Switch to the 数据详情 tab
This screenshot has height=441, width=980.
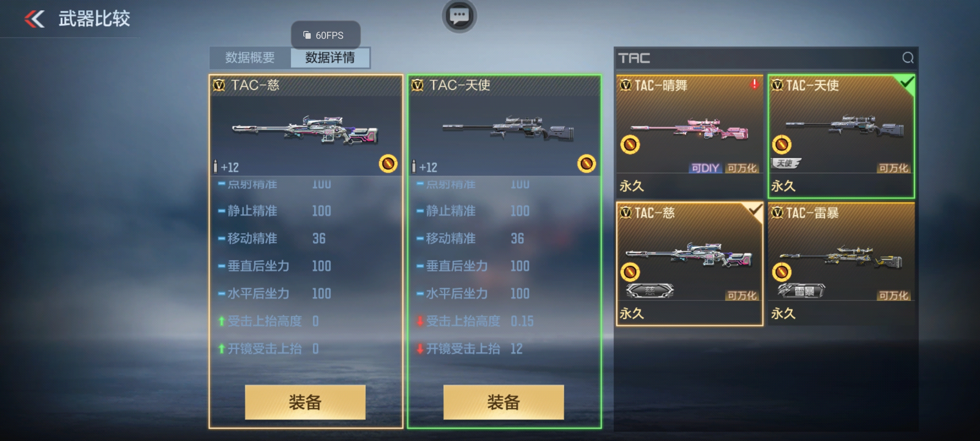coord(330,58)
